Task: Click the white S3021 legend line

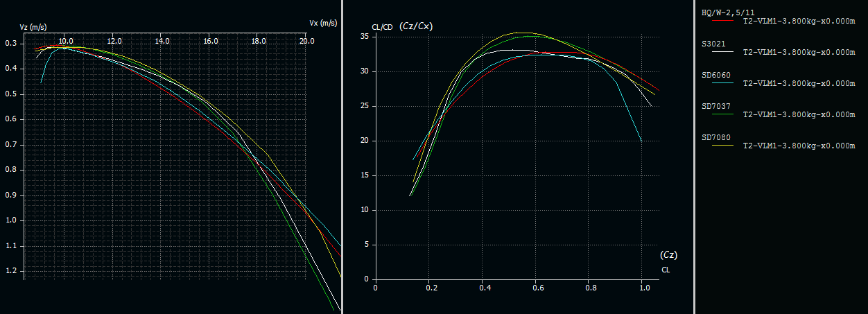Action: click(x=721, y=52)
